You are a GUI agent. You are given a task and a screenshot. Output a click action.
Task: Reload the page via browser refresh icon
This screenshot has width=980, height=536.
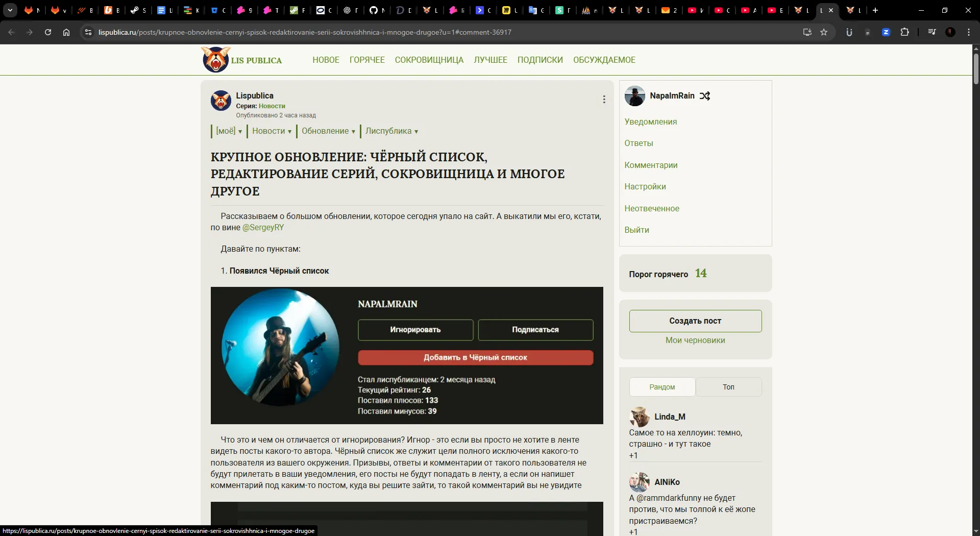tap(48, 32)
